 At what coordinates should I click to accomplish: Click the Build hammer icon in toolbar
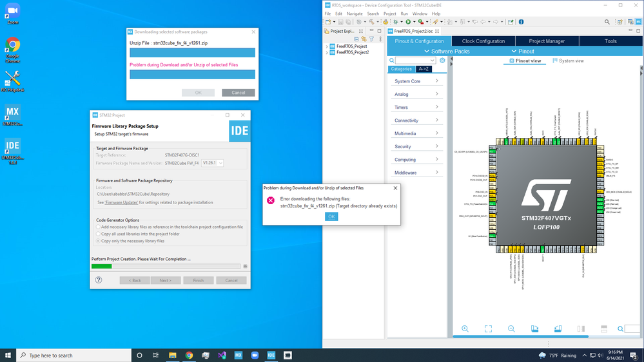tap(371, 22)
